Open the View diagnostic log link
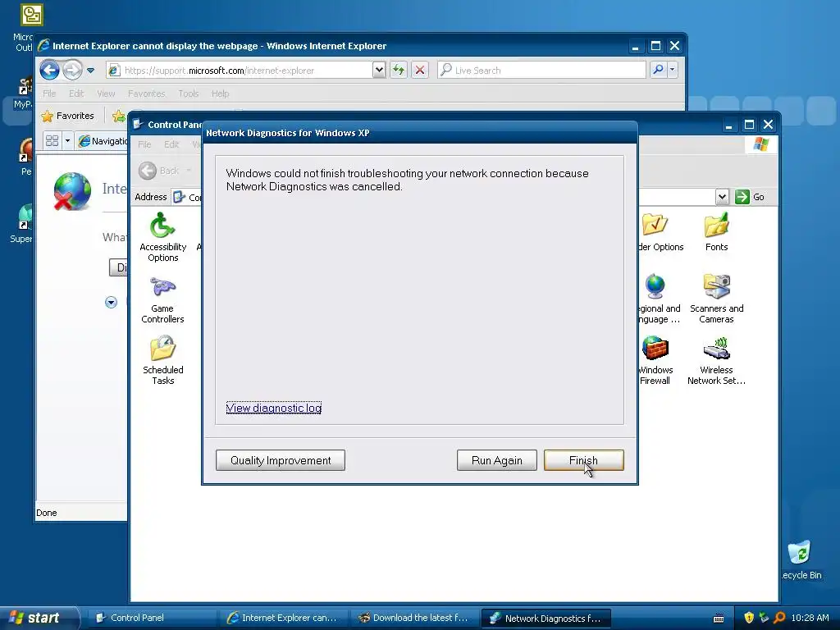 [274, 408]
